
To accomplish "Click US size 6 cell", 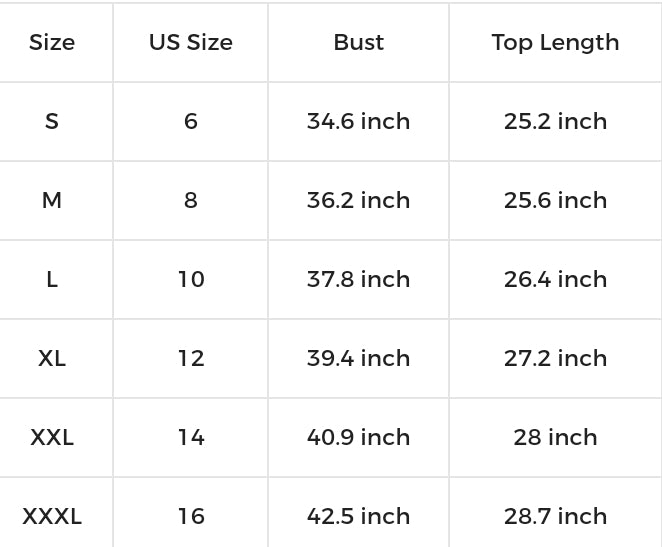I will [x=191, y=121].
